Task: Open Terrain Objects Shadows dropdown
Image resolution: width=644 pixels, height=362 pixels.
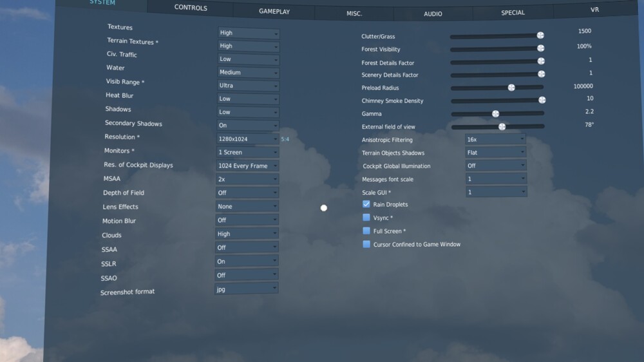Action: [x=496, y=153]
